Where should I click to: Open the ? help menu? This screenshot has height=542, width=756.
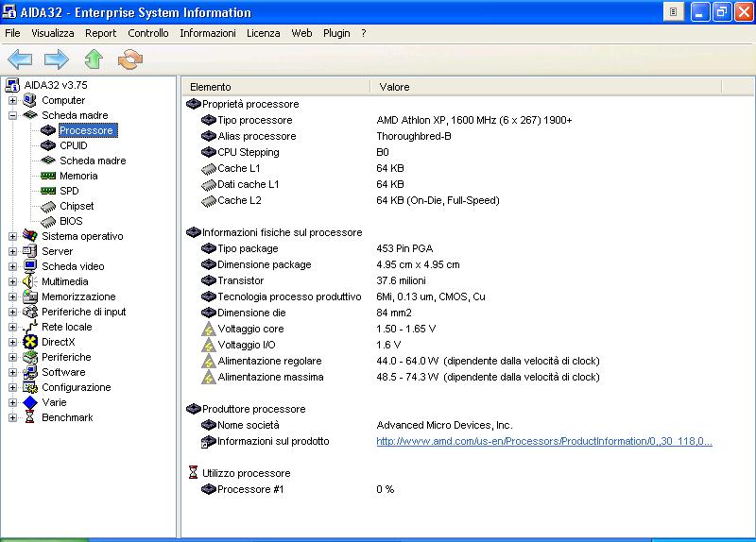[364, 33]
